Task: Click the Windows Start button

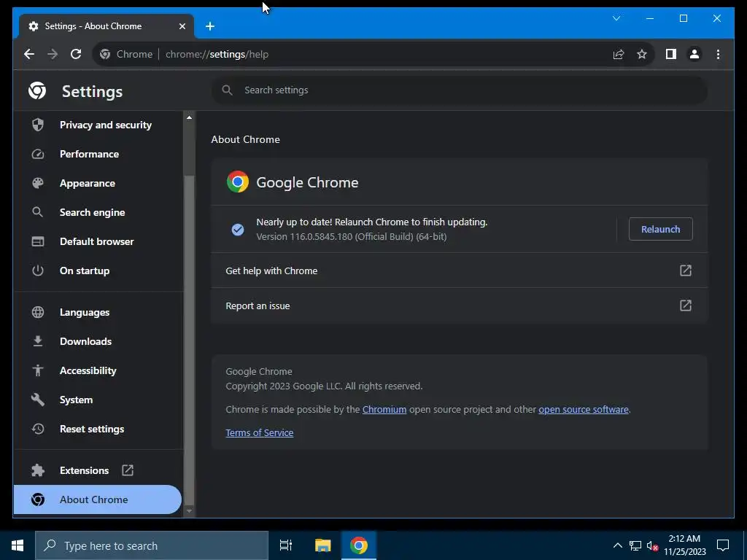Action: 18,545
